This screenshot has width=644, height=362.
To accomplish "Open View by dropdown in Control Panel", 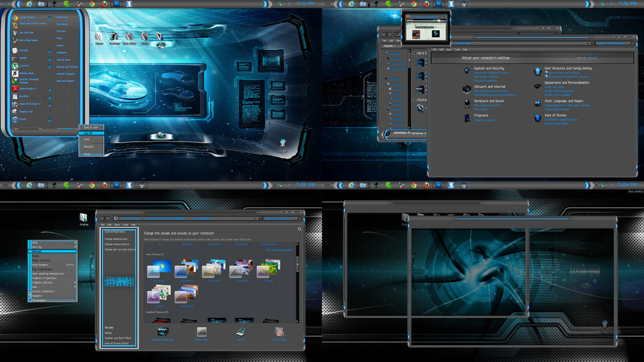I will click(x=593, y=58).
